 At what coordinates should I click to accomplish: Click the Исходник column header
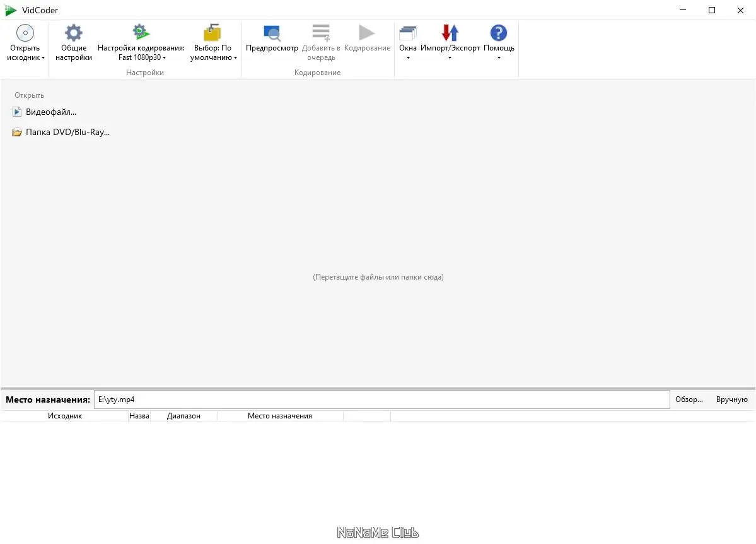pos(64,416)
